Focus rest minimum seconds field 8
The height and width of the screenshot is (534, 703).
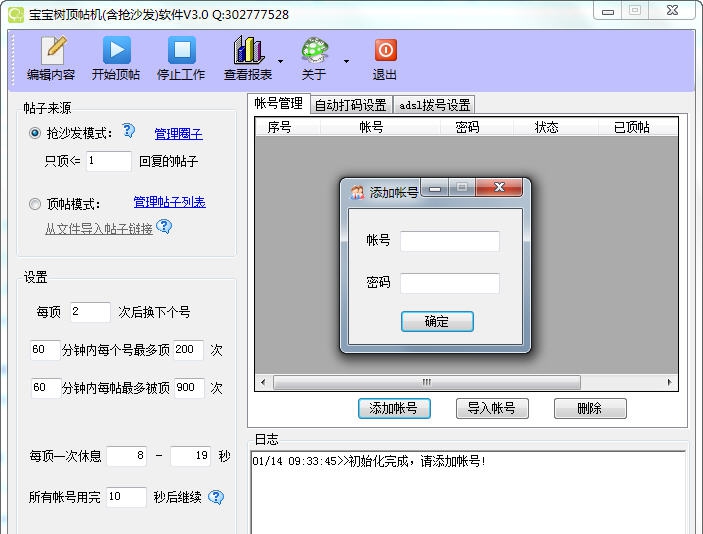(127, 456)
